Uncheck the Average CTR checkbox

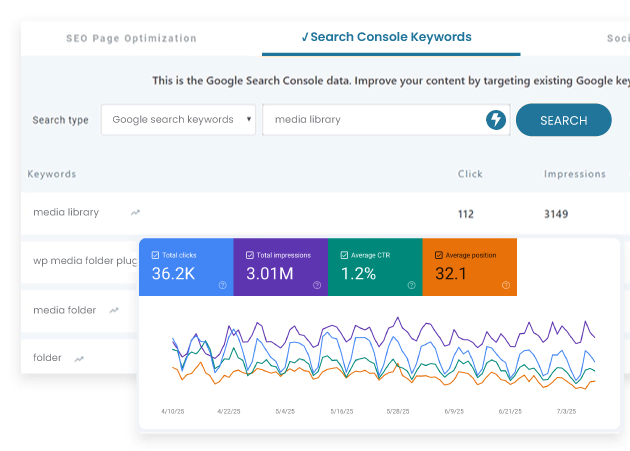(344, 254)
